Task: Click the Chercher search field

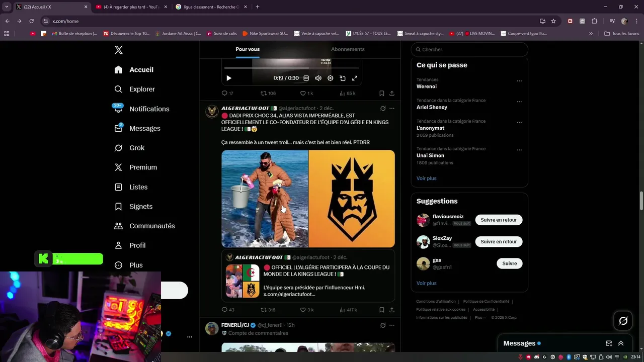Action: pyautogui.click(x=469, y=49)
